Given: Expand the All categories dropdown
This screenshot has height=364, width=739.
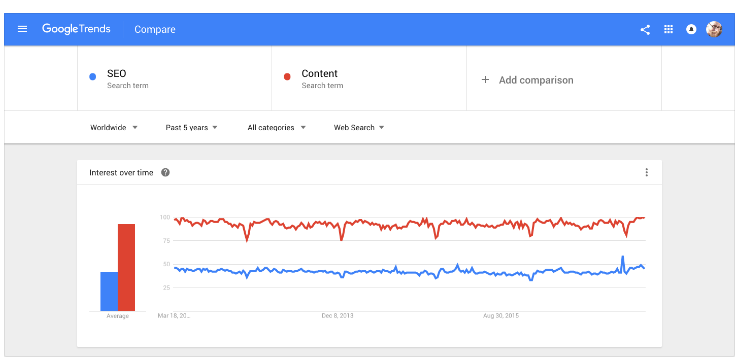Looking at the screenshot, I should point(277,127).
